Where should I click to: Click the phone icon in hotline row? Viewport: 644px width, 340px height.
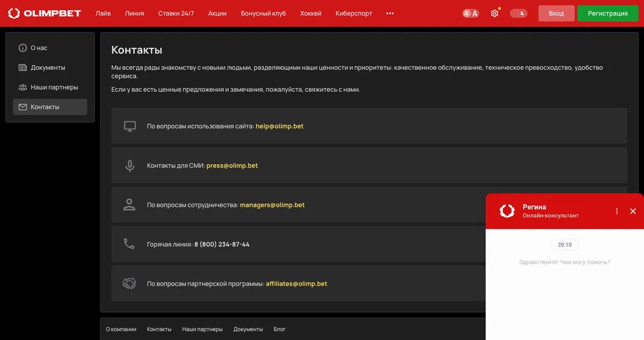click(x=129, y=244)
